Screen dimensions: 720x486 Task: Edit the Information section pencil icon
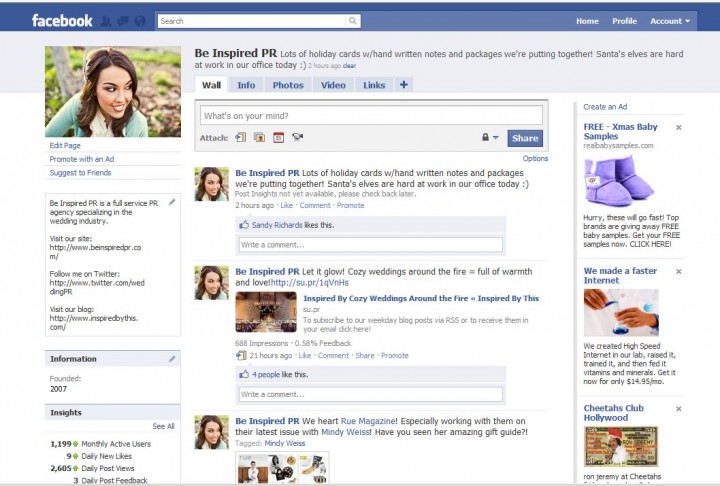[172, 358]
